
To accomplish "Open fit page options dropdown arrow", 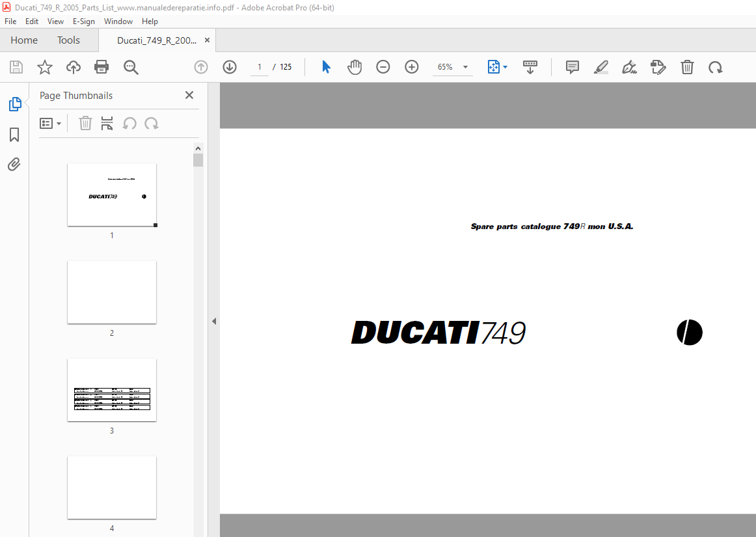I will coord(505,67).
